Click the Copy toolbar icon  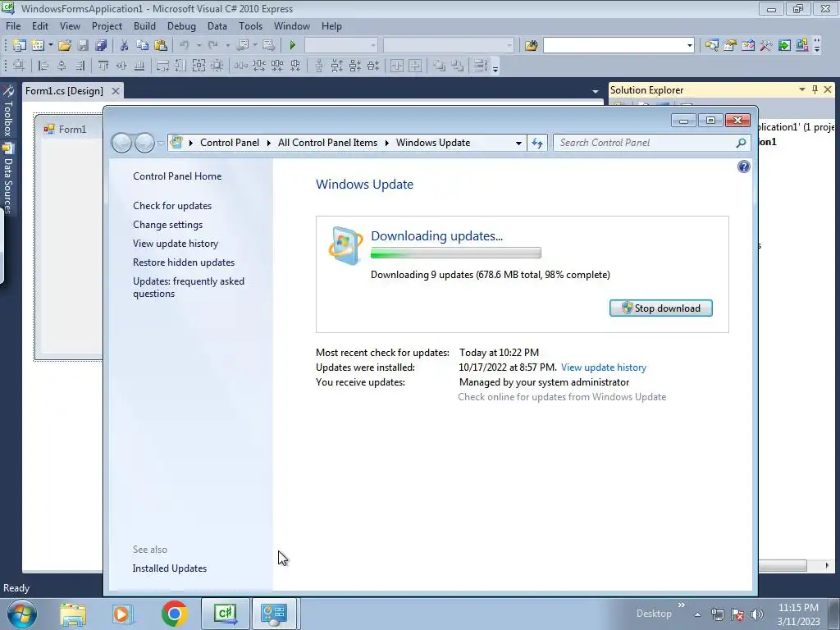point(142,46)
